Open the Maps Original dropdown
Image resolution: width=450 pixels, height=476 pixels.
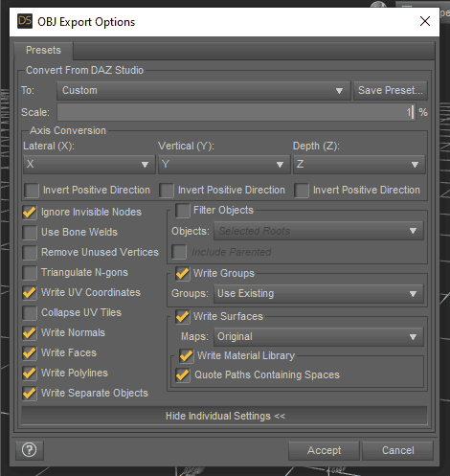[319, 337]
